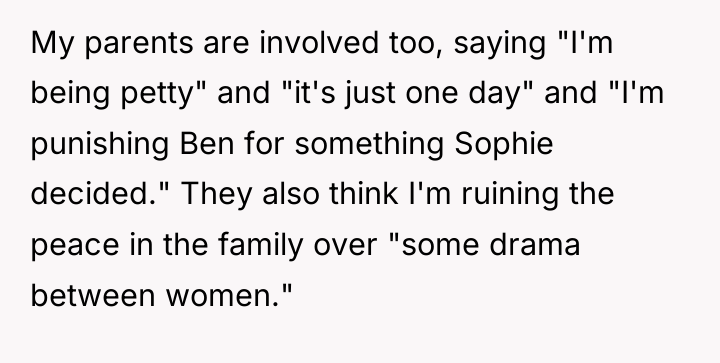Click the word "family"
Image resolution: width=720 pixels, height=363 pixels.
[260, 246]
